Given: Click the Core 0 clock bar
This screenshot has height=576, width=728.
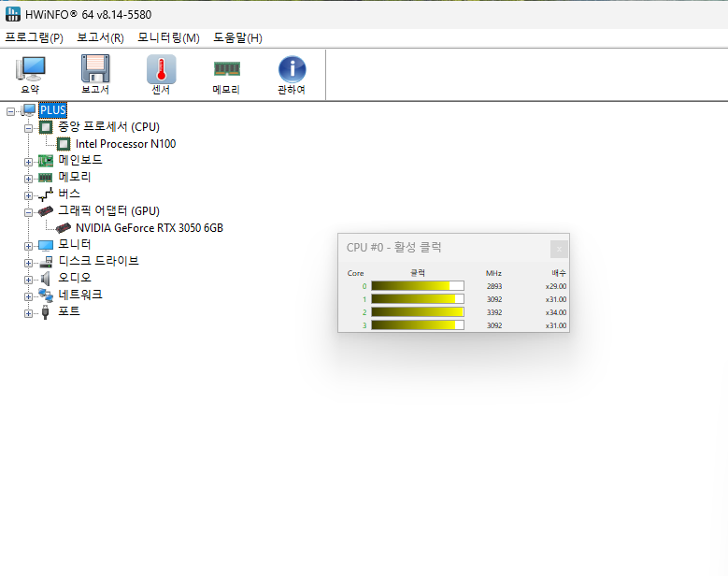Looking at the screenshot, I should 418,286.
